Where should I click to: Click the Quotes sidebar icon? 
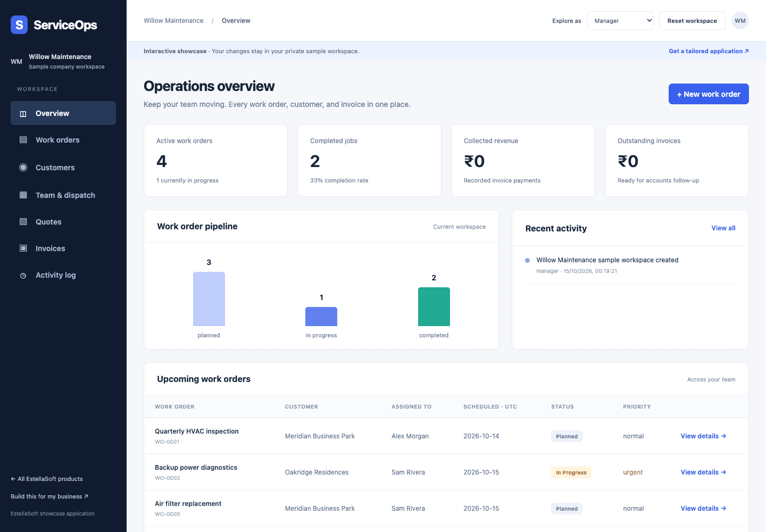(23, 222)
